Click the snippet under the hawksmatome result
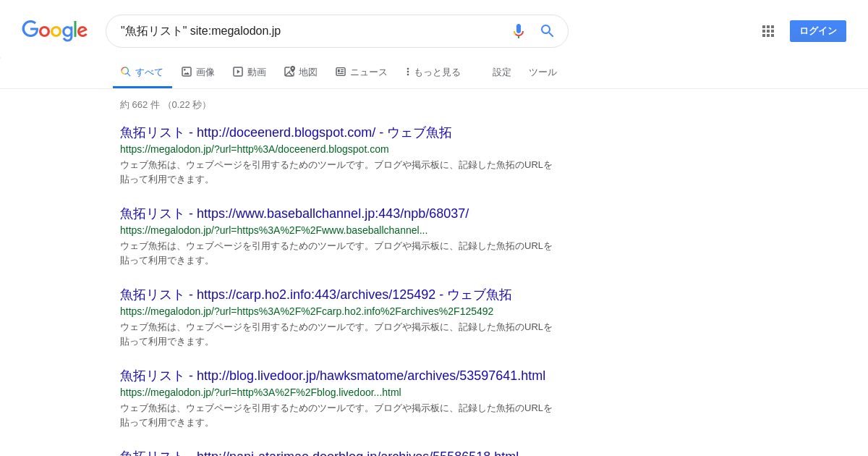Screen dimensions: 868x456 [336, 415]
